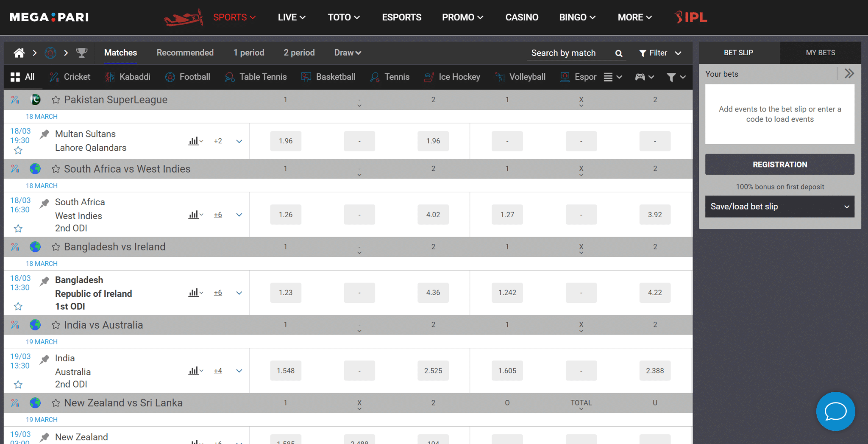
Task: Select the Ice Hockey sport filter
Action: 452,77
